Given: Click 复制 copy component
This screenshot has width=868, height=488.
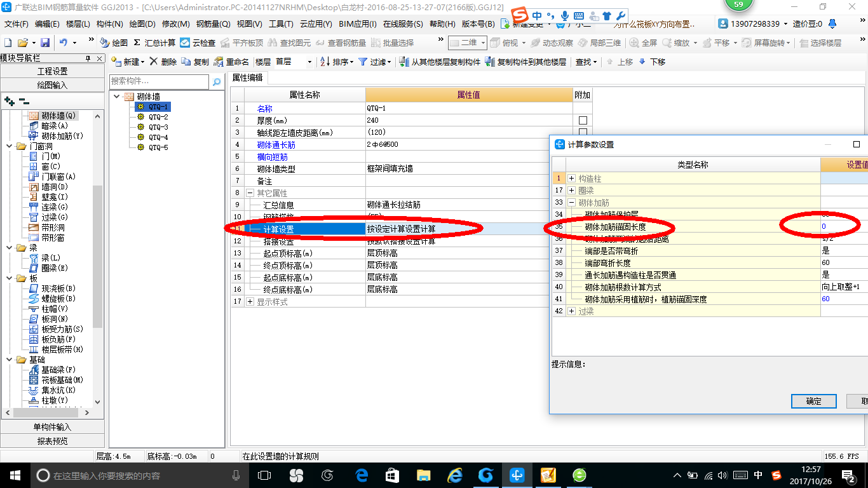Looking at the screenshot, I should click(195, 62).
